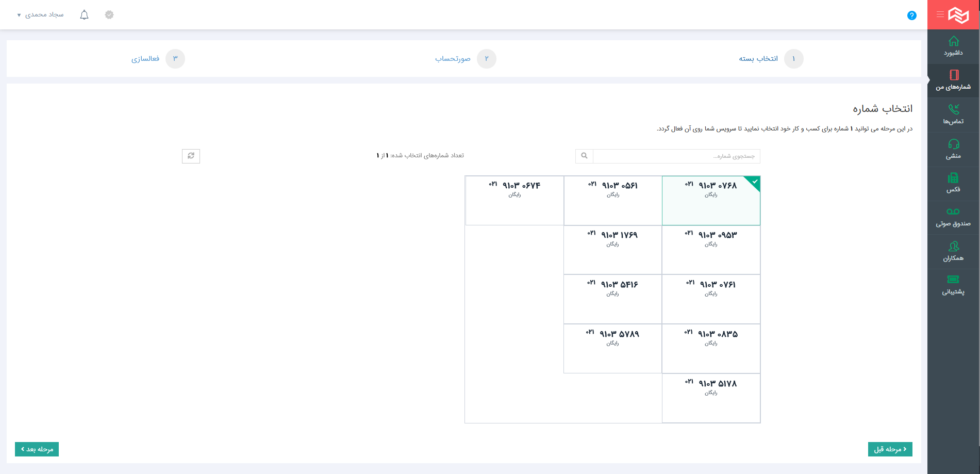Select the phone number ending in ۰۵۶۱
This screenshot has height=474, width=980.
612,200
